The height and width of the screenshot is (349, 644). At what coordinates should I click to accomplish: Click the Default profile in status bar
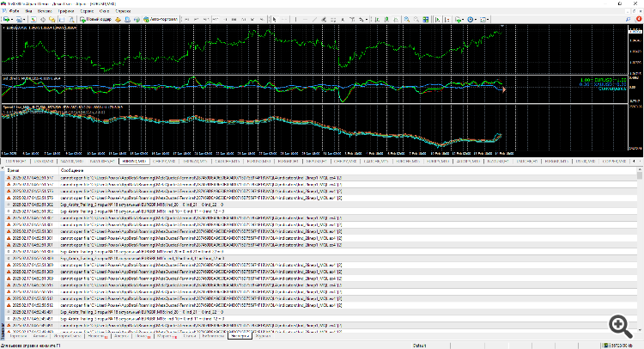421,345
